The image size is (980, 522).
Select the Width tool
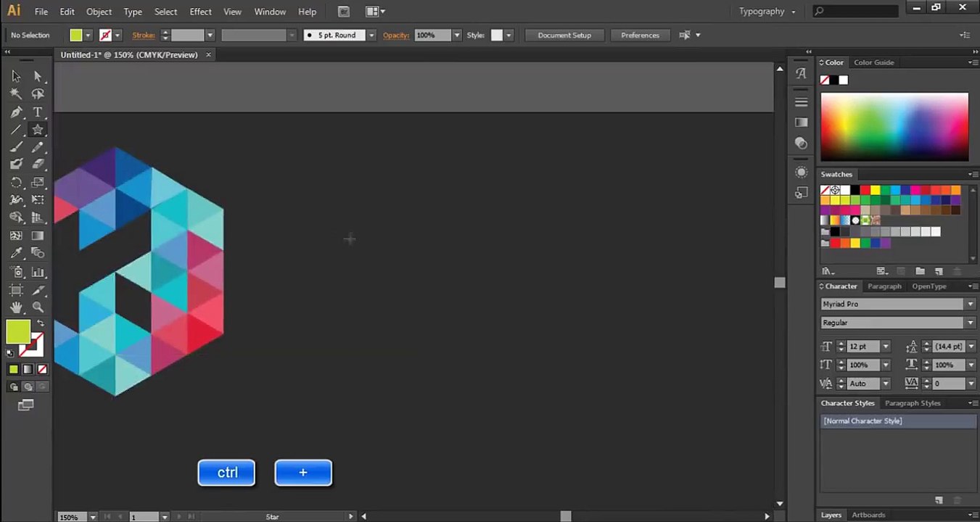click(x=16, y=199)
